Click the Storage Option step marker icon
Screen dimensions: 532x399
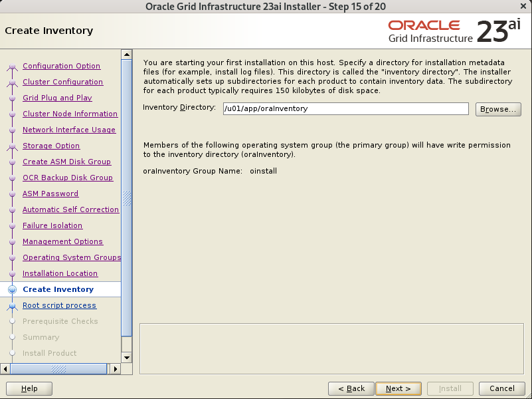pos(12,146)
